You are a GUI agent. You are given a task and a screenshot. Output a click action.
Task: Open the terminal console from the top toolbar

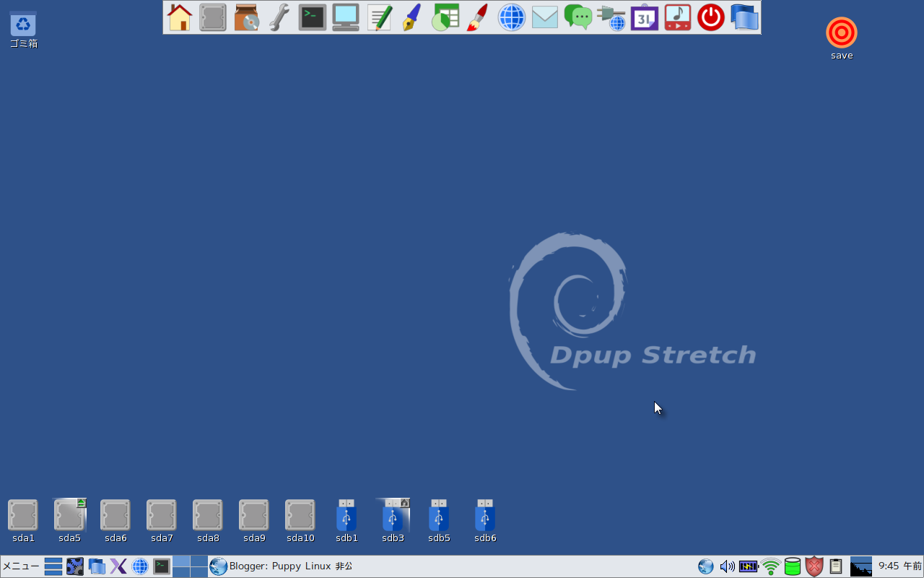(313, 17)
